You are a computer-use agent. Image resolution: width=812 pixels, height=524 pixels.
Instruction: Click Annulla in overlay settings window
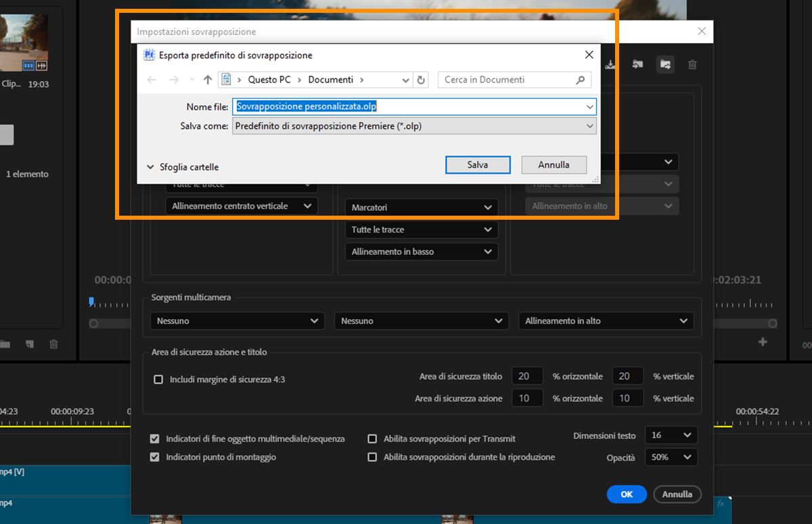[677, 494]
